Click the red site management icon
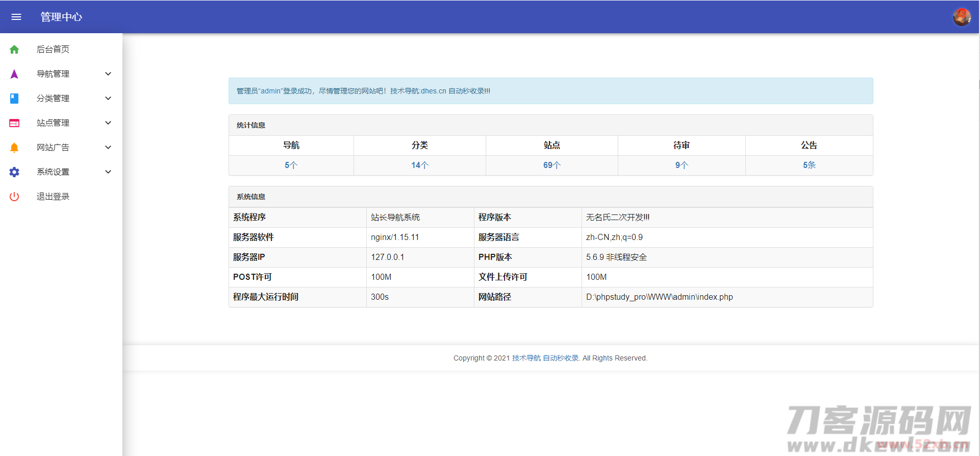Viewport: 980px width, 456px height. [x=14, y=123]
